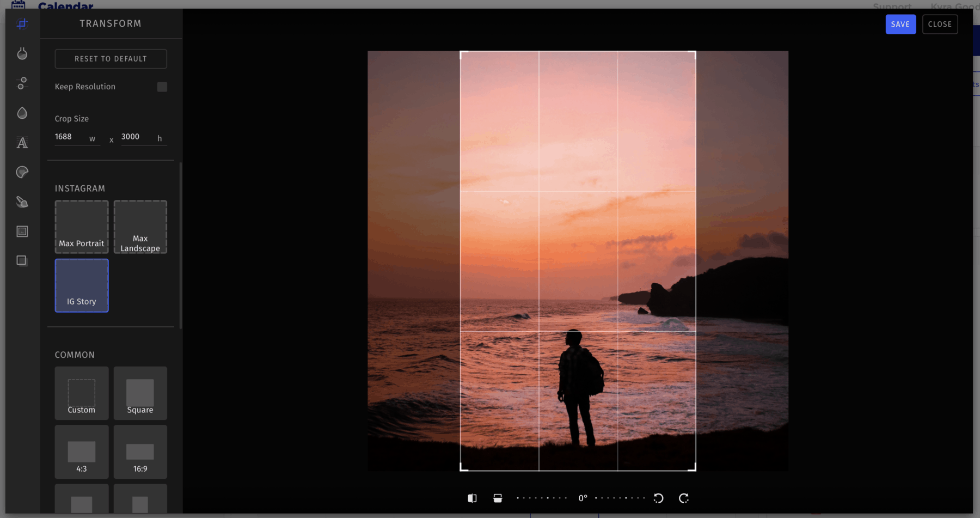980x518 pixels.
Task: Click the 0° rotation value
Action: coord(583,498)
